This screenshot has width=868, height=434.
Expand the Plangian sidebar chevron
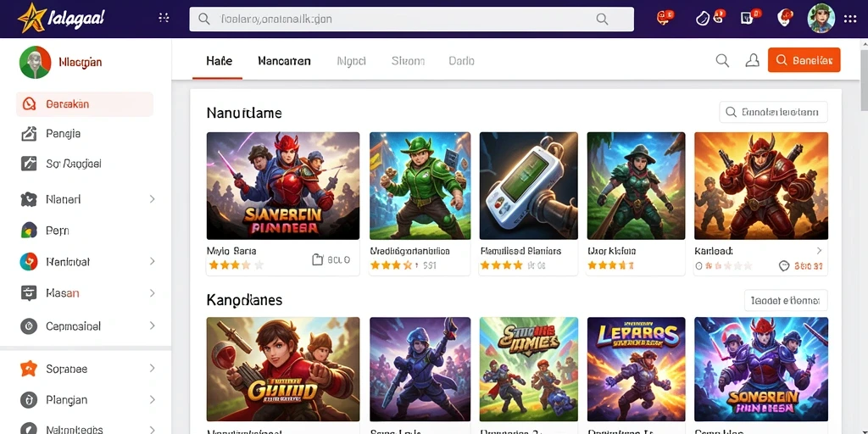click(153, 400)
